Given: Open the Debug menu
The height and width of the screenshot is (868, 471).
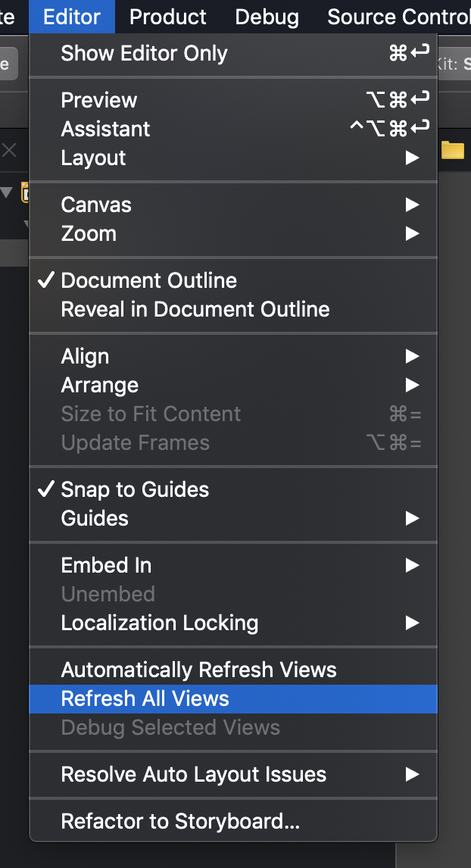Looking at the screenshot, I should (267, 17).
